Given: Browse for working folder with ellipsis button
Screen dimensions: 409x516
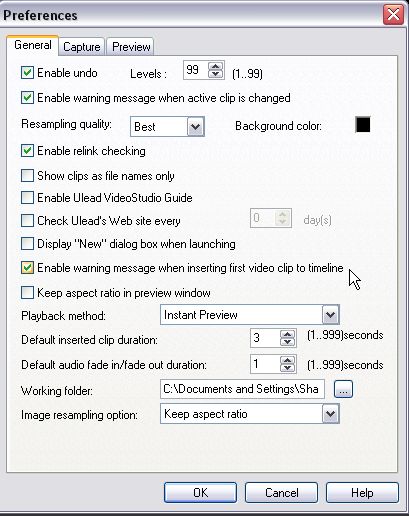Looking at the screenshot, I should 343,389.
